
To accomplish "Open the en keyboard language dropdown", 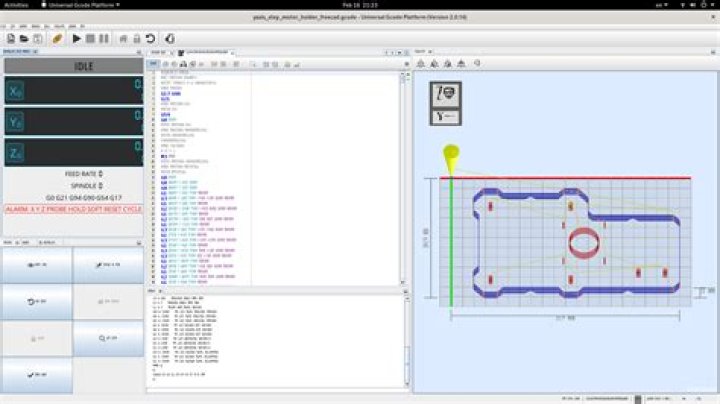I will point(662,5).
